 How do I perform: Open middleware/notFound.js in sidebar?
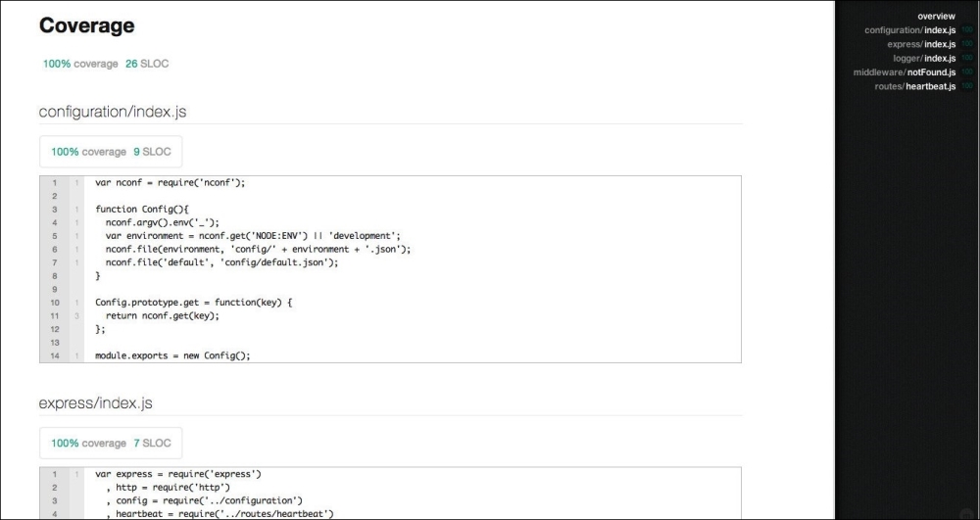(x=904, y=72)
